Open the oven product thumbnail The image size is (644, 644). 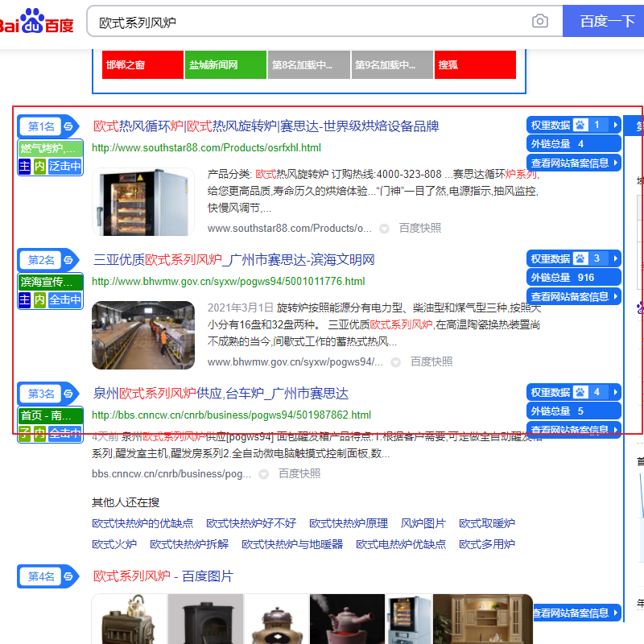[x=143, y=202]
